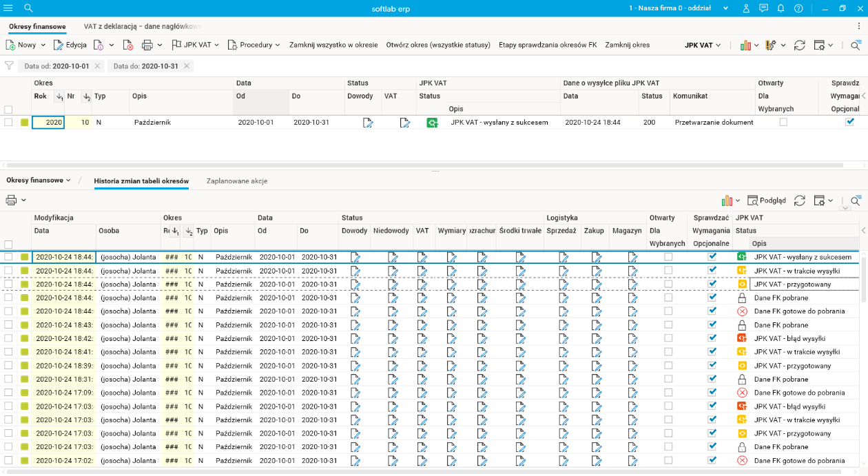Switch to Zaplanowane akcje tab
868x476 pixels.
(237, 180)
